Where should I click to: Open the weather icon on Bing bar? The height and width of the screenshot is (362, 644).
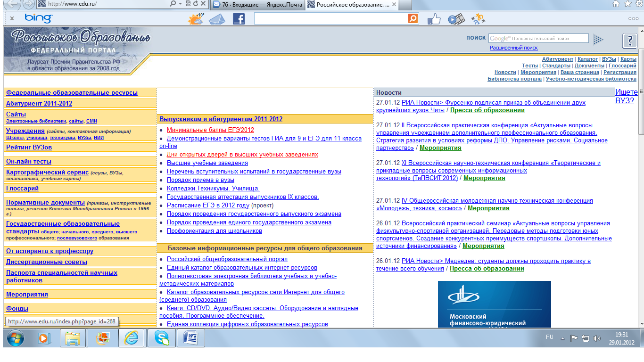click(196, 19)
